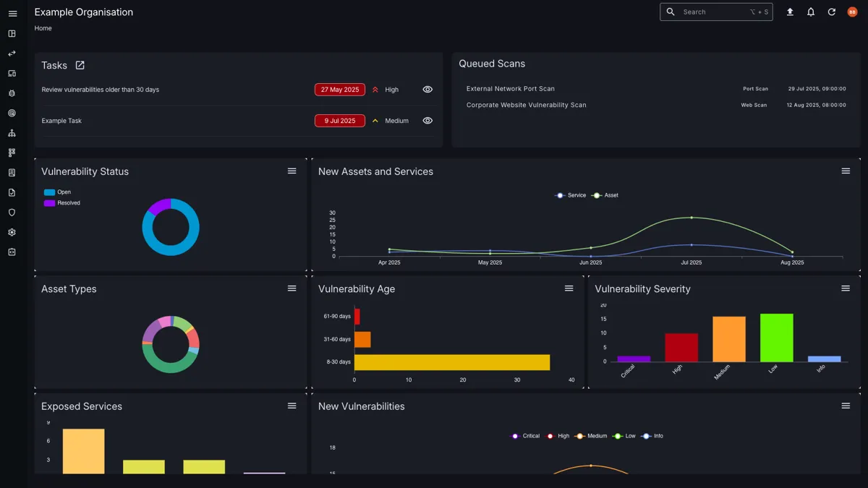This screenshot has height=488, width=868.
Task: Select the shield icon in the sidebar
Action: [12, 212]
